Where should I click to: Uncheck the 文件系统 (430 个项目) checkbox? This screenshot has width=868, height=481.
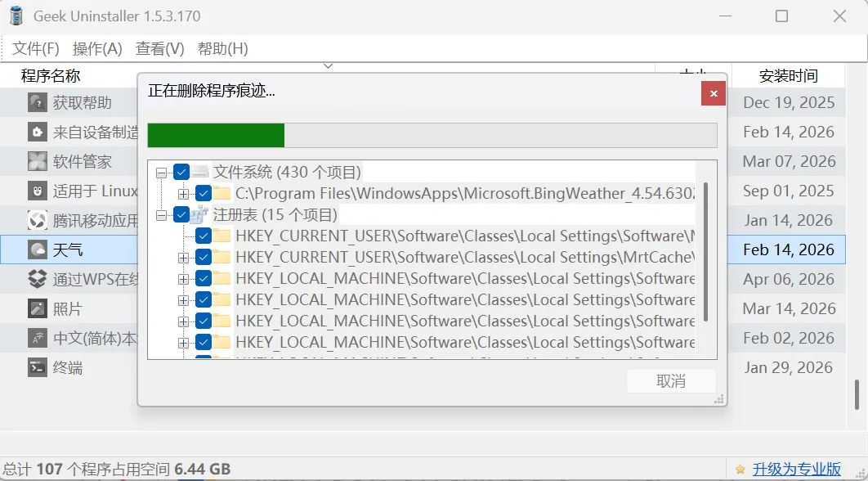[x=181, y=173]
